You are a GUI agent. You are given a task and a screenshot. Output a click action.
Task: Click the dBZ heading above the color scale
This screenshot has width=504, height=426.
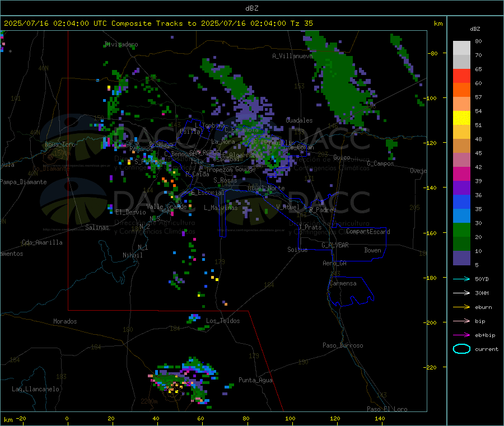475,29
